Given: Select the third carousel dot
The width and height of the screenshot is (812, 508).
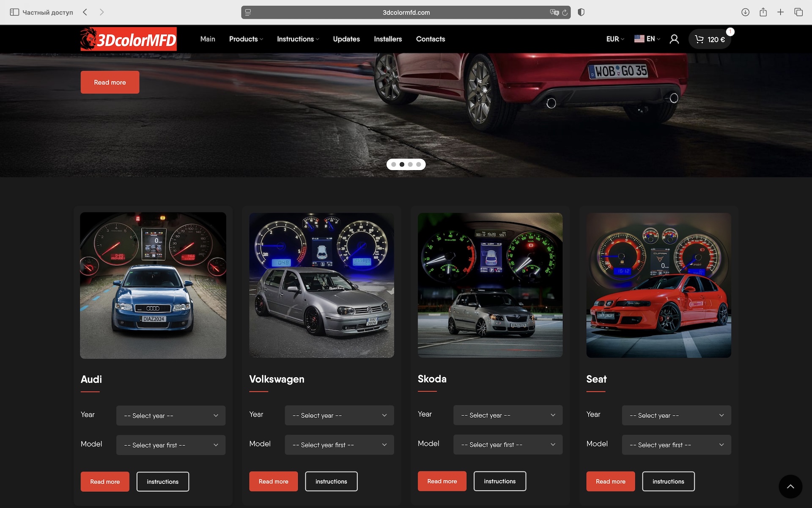Looking at the screenshot, I should [x=410, y=164].
